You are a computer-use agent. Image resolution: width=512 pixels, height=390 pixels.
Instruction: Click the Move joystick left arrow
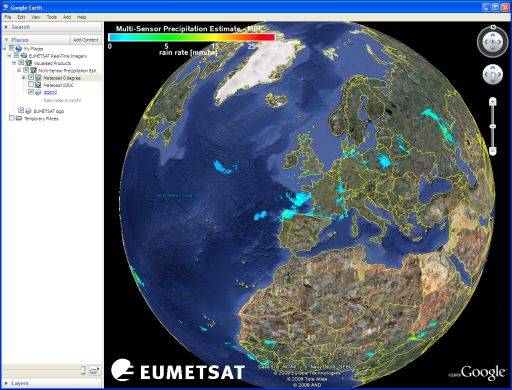486,75
